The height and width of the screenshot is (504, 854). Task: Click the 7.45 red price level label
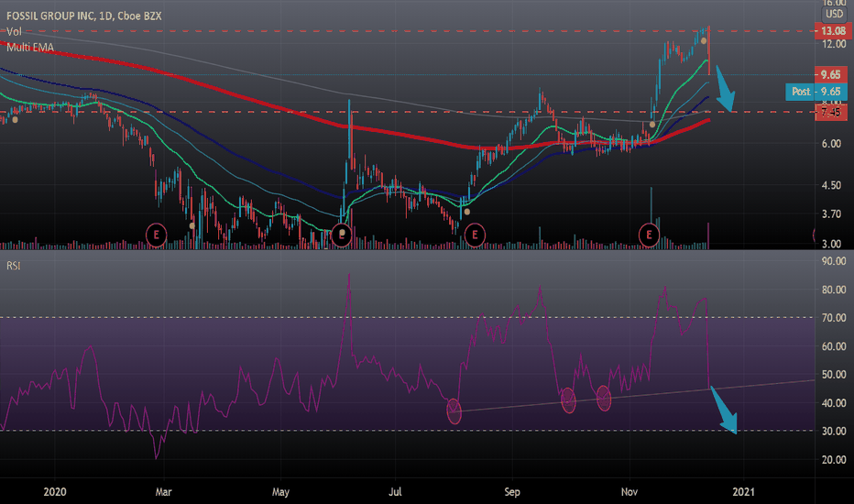[x=831, y=113]
